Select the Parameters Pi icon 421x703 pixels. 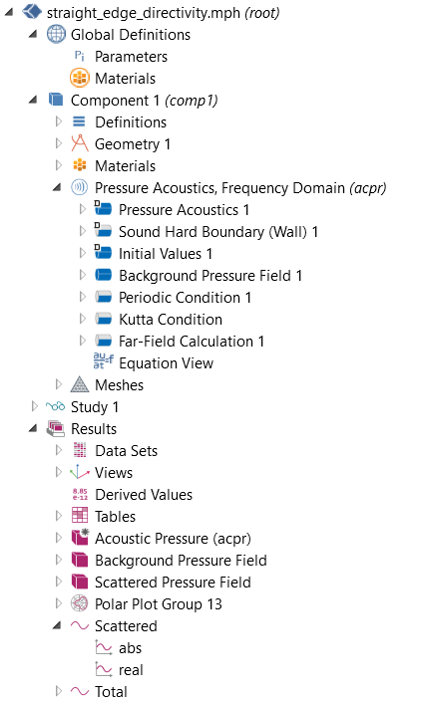(x=79, y=56)
